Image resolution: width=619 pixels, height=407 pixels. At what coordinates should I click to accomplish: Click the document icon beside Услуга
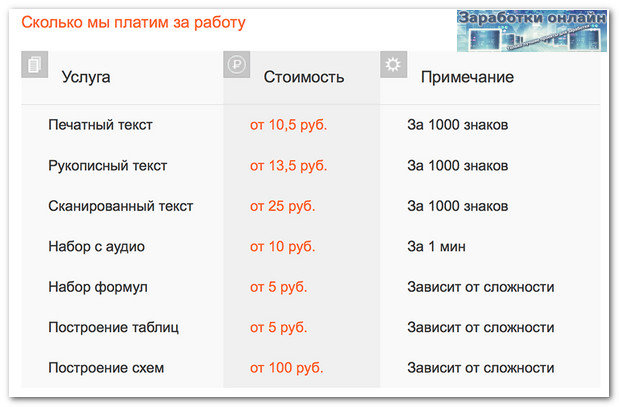[35, 64]
